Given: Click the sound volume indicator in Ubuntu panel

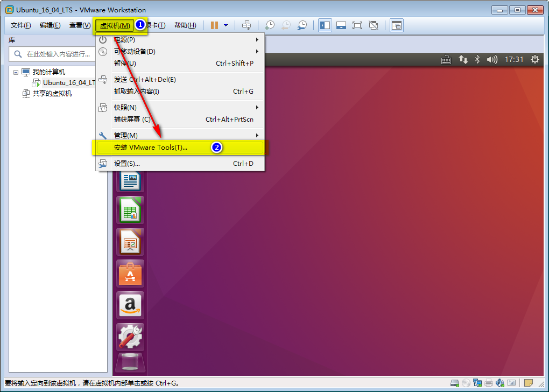Looking at the screenshot, I should pyautogui.click(x=492, y=60).
